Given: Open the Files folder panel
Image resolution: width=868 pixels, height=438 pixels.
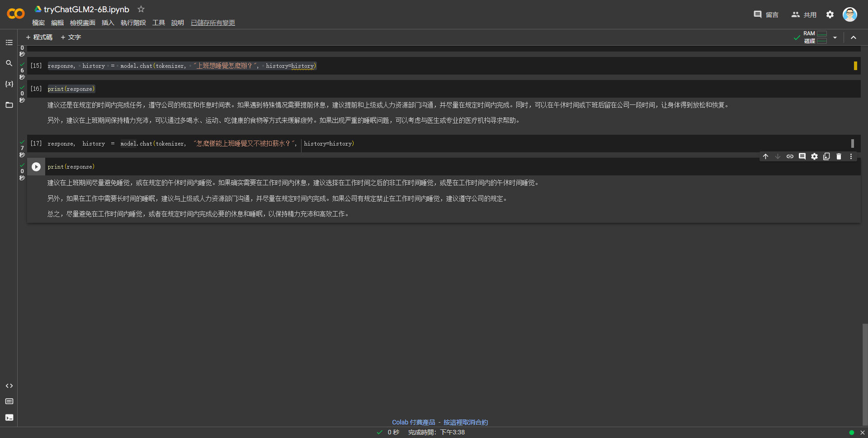Looking at the screenshot, I should [x=9, y=105].
